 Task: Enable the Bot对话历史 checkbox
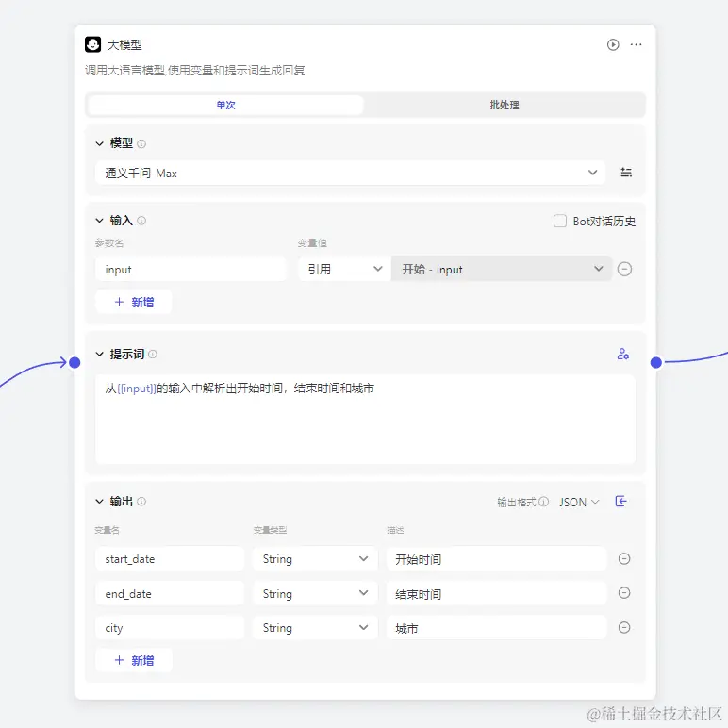(559, 221)
